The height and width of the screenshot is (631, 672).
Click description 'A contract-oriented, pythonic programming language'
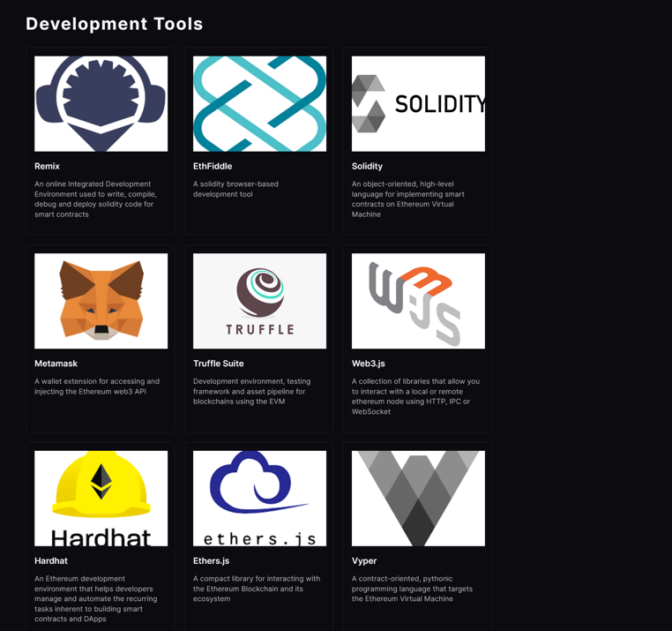click(413, 589)
